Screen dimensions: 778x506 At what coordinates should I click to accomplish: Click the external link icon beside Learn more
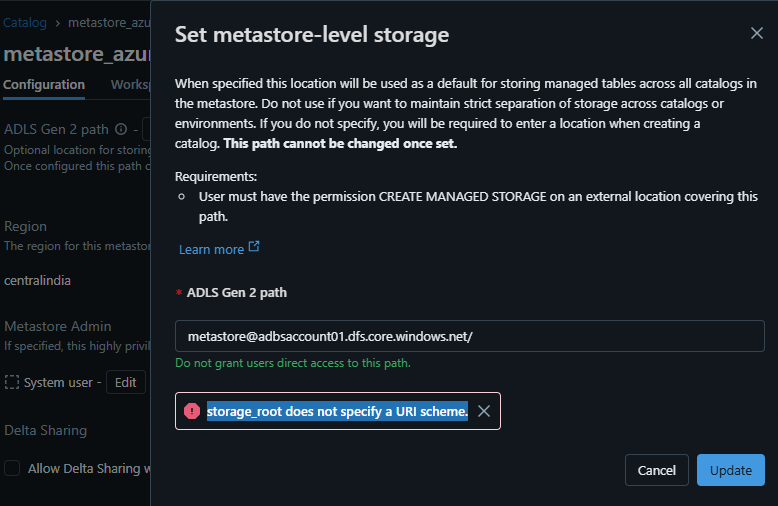tap(254, 247)
